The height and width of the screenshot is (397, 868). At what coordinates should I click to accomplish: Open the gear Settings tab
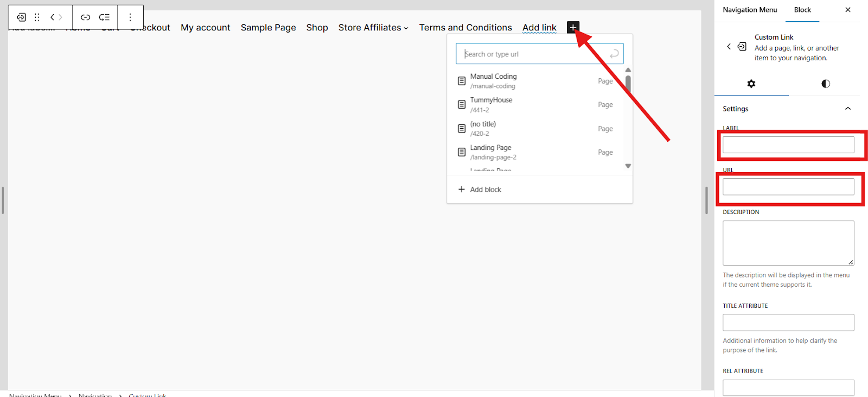click(x=751, y=84)
